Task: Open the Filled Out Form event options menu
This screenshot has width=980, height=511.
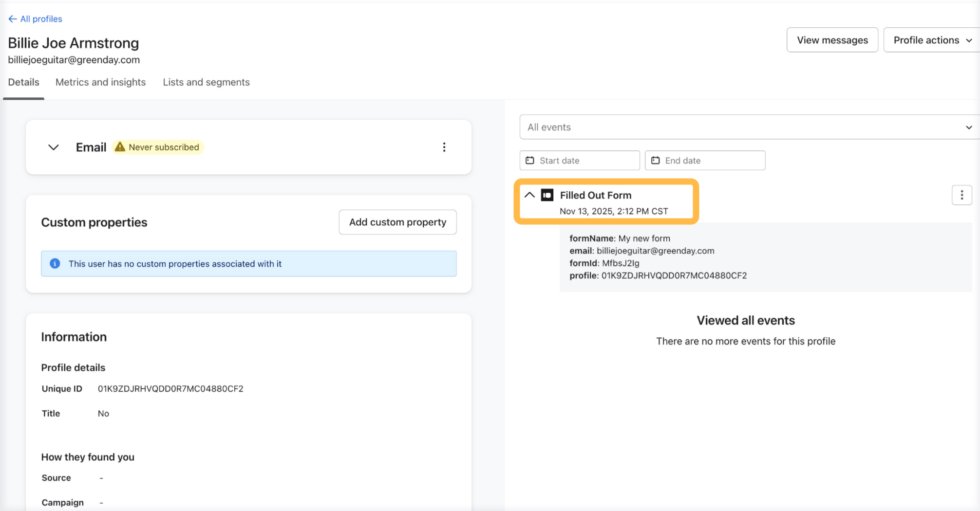Action: pyautogui.click(x=961, y=195)
